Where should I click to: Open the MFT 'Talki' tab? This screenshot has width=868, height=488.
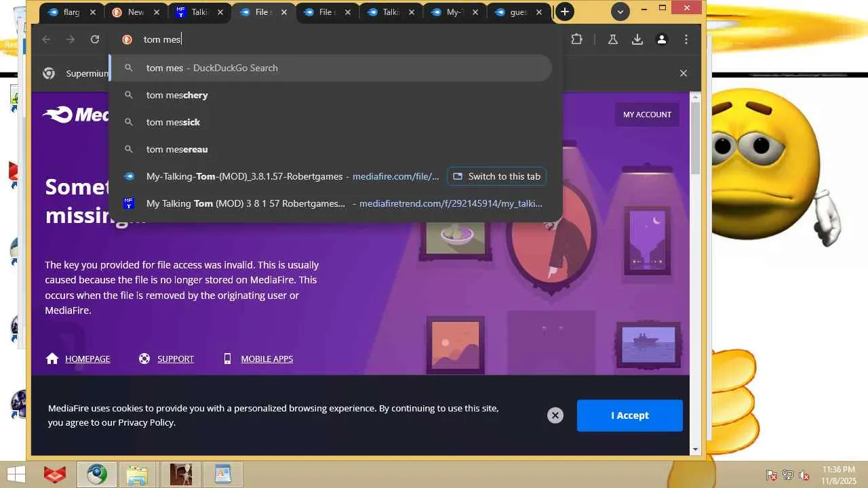click(199, 12)
